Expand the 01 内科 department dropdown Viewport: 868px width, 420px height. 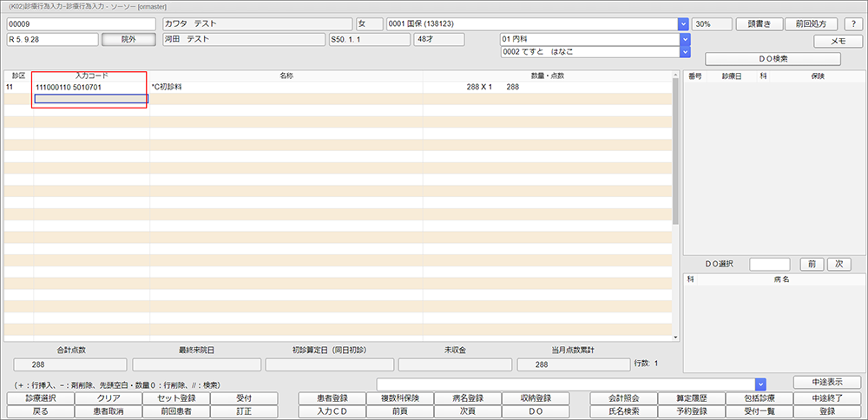pos(683,39)
